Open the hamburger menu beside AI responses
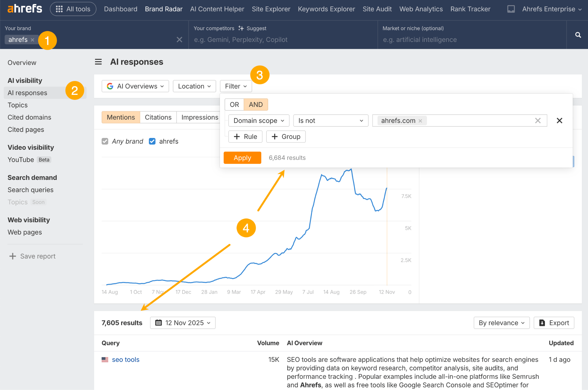 [98, 62]
